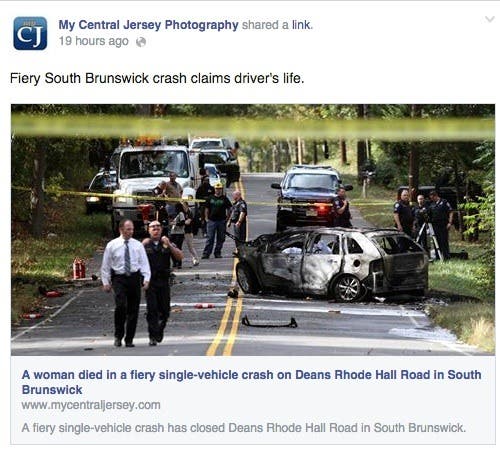Click the blurred yellow police tape in the image
Screen dimensions: 500x456
[253, 127]
